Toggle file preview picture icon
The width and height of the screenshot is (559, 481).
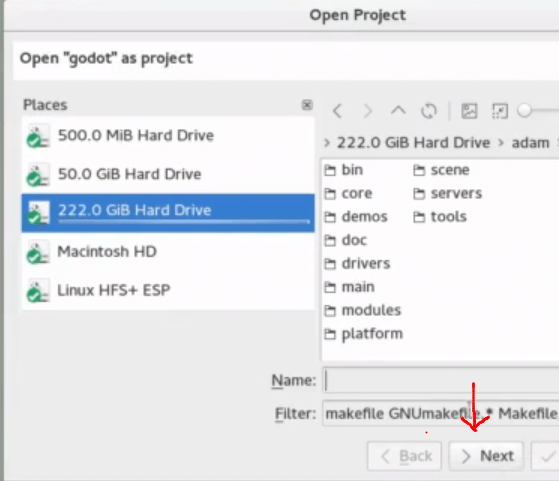pyautogui.click(x=469, y=111)
